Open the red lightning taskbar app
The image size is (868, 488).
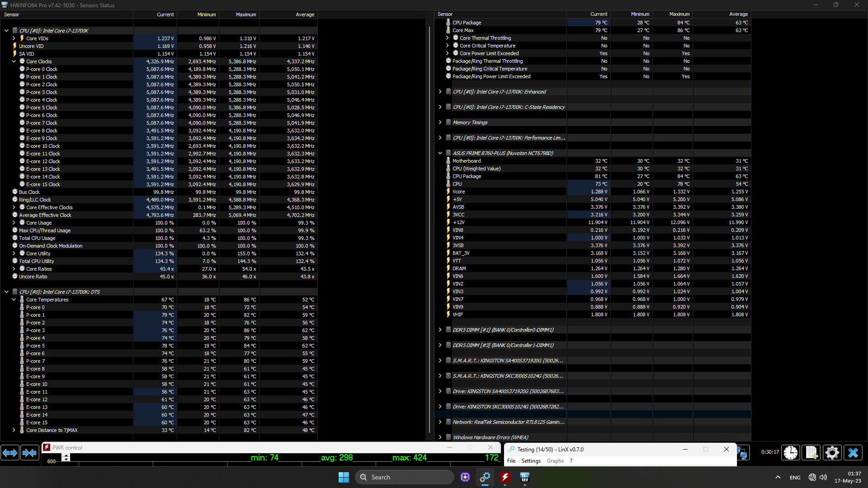505,477
